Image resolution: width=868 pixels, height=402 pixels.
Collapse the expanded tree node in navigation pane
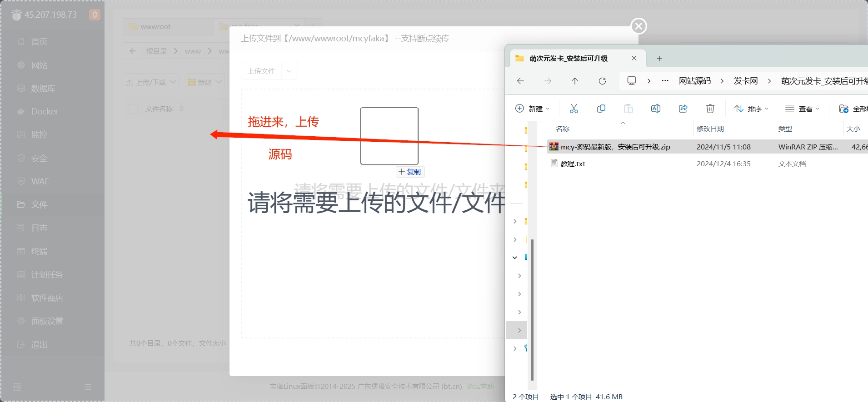point(515,258)
